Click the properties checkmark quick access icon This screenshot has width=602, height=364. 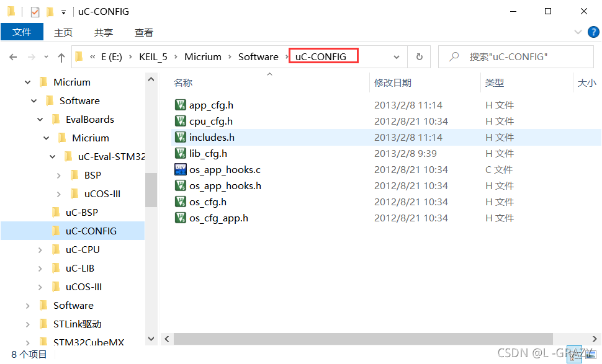point(35,12)
